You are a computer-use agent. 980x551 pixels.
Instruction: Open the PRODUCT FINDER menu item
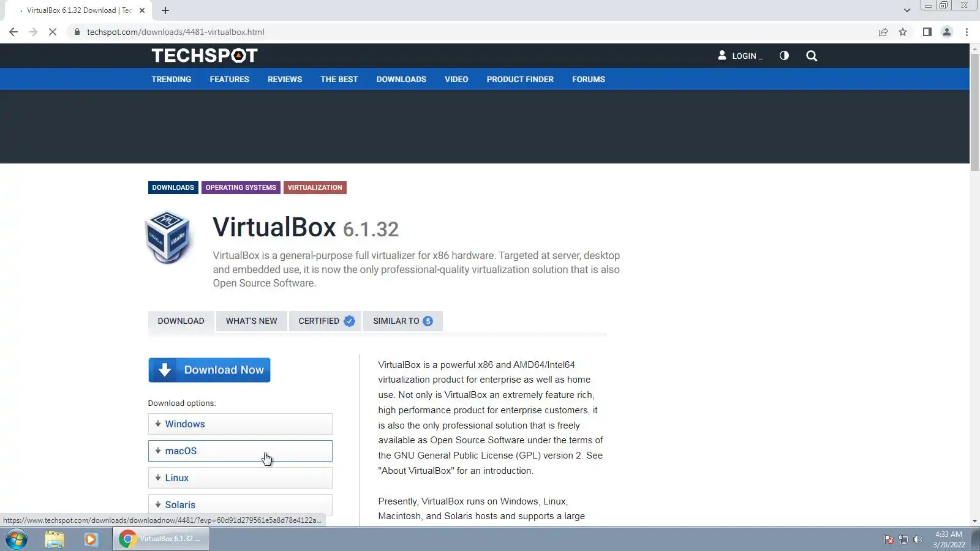coord(520,79)
